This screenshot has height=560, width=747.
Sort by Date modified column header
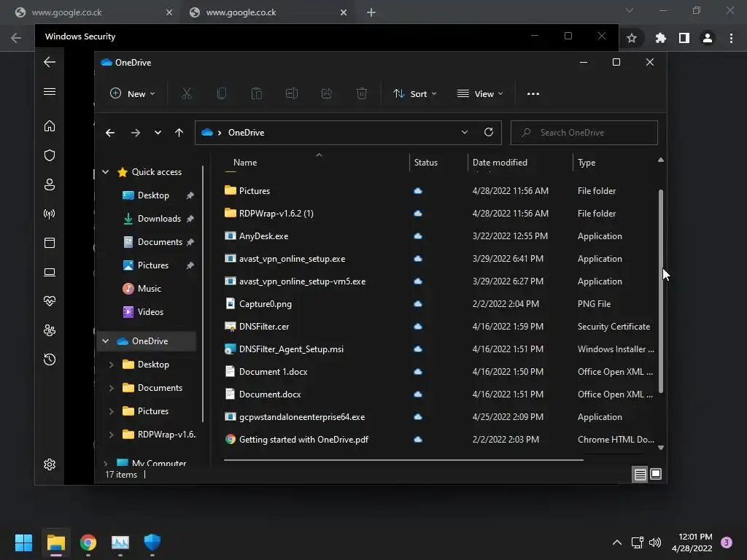tap(500, 163)
